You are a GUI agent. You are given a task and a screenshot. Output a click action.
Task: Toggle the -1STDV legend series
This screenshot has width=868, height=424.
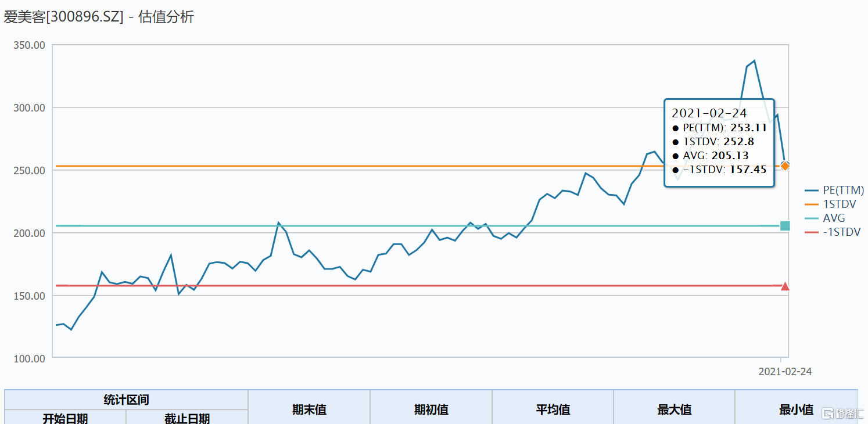point(833,232)
